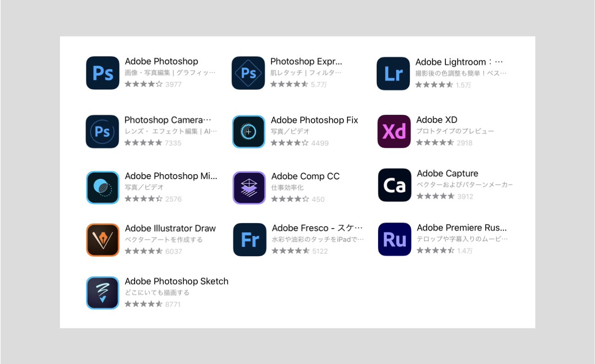Click the "Adobe Premiere Rus…" title
The image size is (595, 364).
point(462,228)
